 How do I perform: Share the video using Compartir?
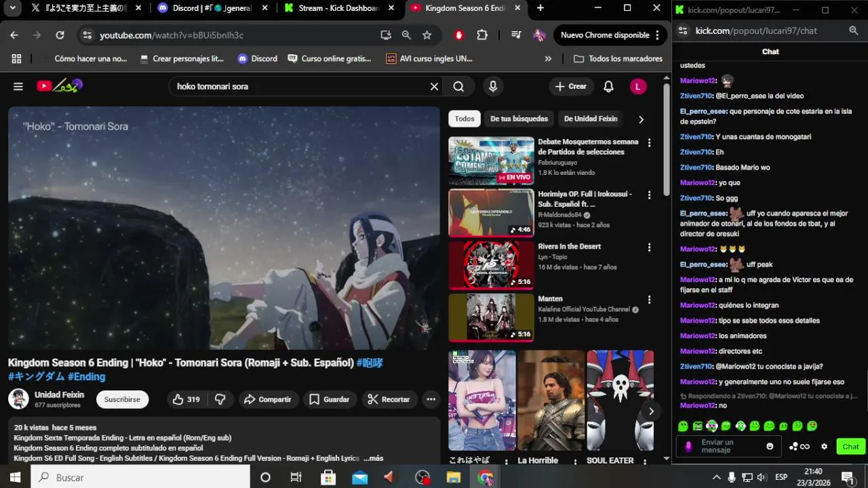268,399
